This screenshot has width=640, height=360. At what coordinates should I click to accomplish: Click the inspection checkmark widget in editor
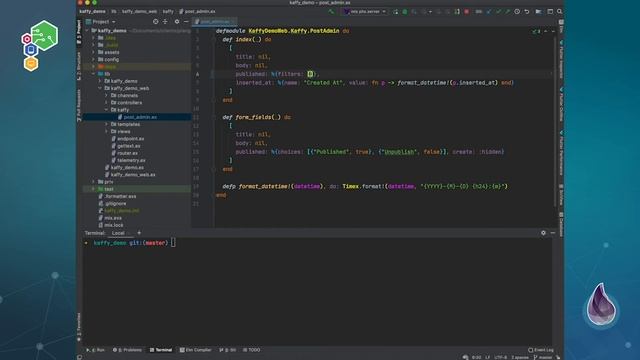coord(537,31)
